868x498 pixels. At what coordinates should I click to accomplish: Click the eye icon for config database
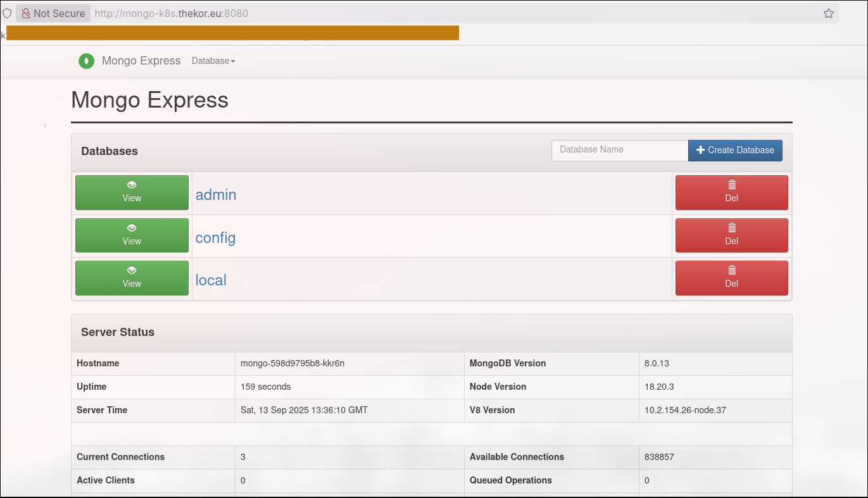[x=132, y=228]
